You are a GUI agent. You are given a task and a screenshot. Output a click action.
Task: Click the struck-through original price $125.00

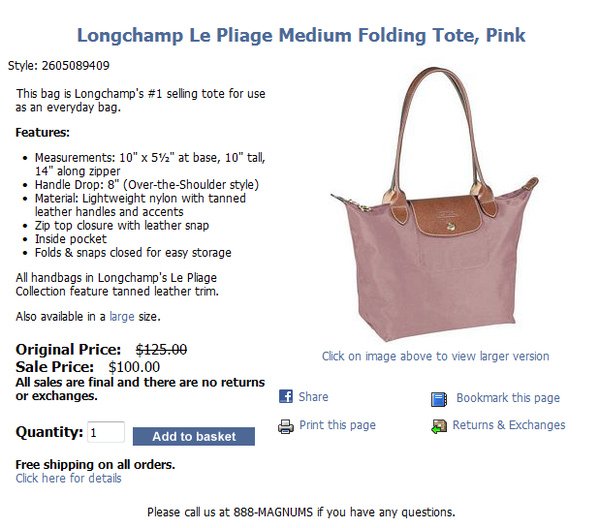click(161, 349)
